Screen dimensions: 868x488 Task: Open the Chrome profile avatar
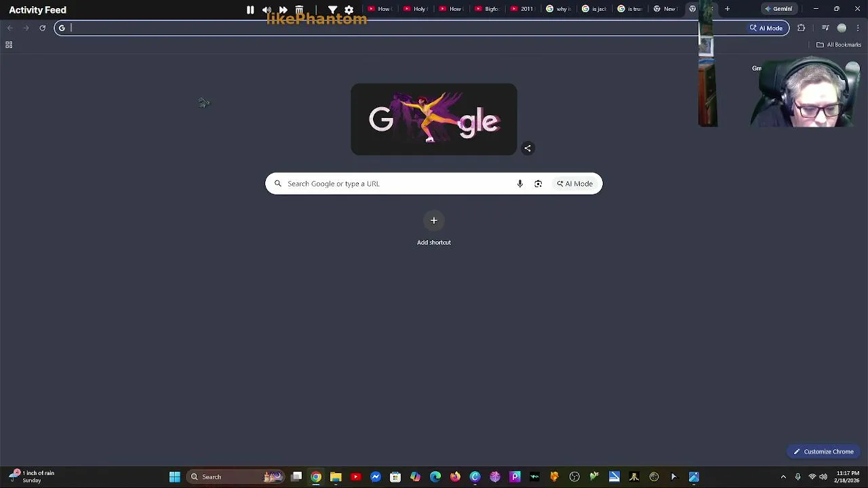pyautogui.click(x=842, y=28)
